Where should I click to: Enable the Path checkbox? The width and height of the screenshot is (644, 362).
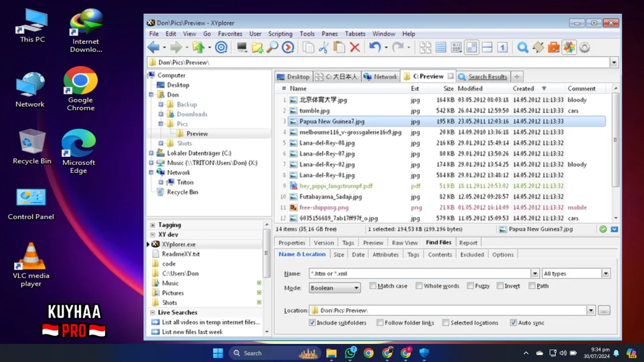tap(532, 286)
